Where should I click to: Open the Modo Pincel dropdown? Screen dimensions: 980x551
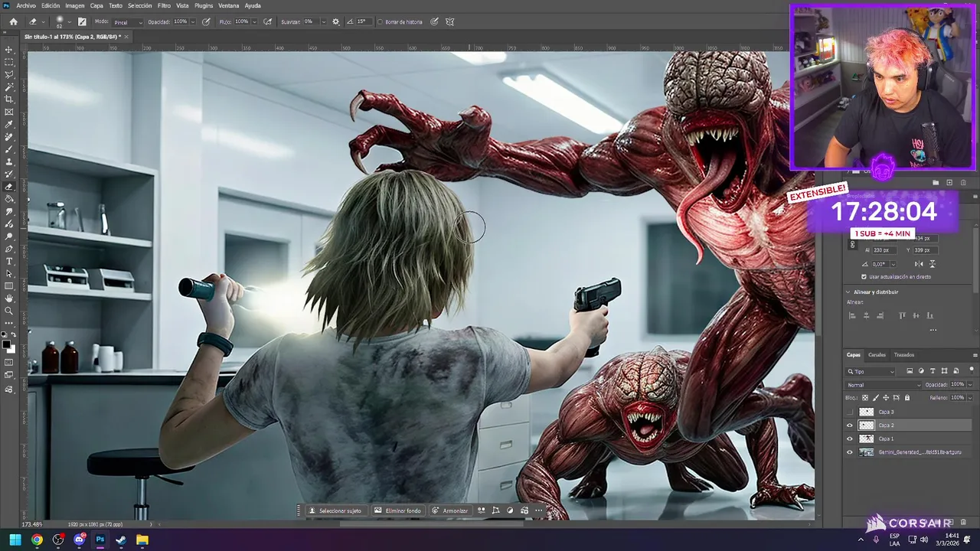(x=128, y=22)
